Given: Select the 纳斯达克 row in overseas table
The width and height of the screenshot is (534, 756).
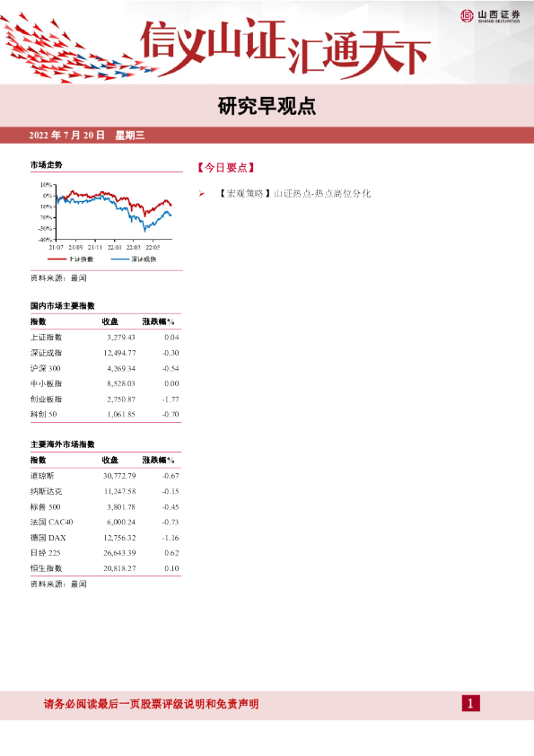Looking at the screenshot, I should pyautogui.click(x=105, y=491).
